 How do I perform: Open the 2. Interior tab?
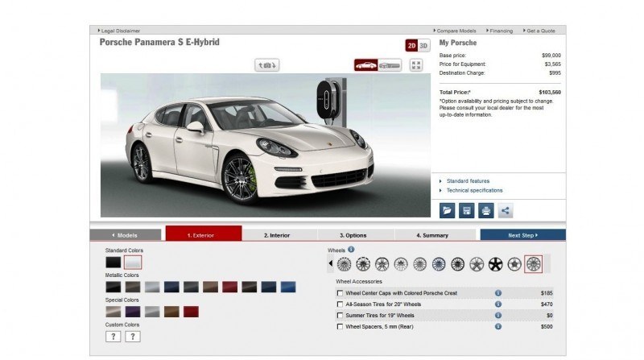tap(277, 235)
